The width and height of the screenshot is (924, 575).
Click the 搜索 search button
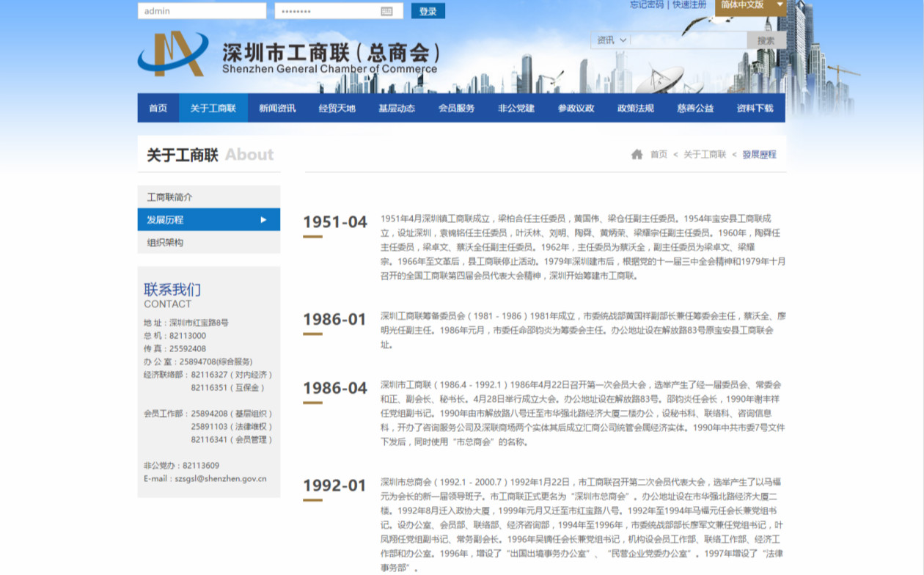tap(766, 40)
